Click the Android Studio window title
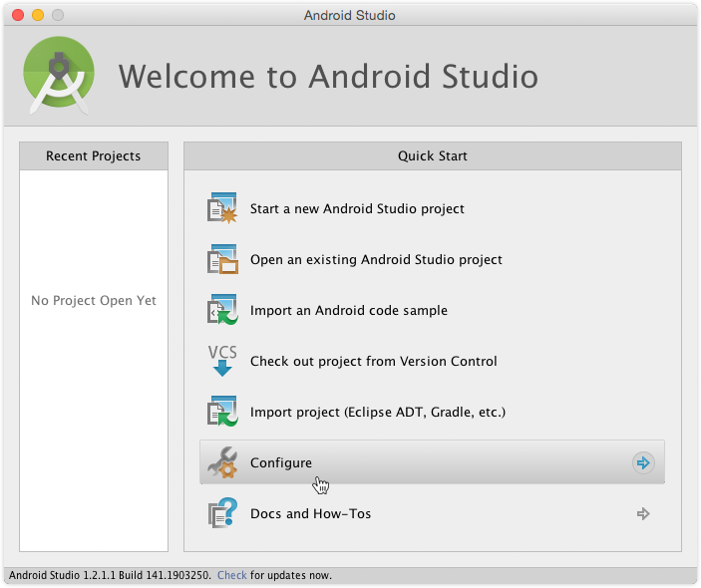 [x=350, y=15]
